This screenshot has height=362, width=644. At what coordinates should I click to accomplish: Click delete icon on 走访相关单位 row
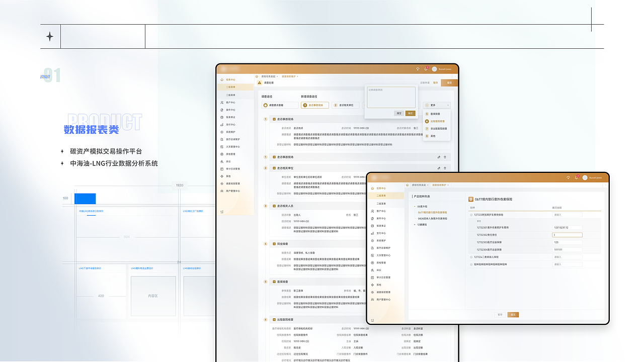tap(445, 167)
